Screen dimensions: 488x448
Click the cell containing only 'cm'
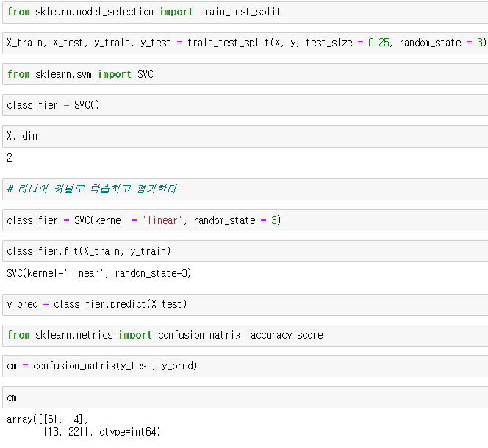(245, 397)
